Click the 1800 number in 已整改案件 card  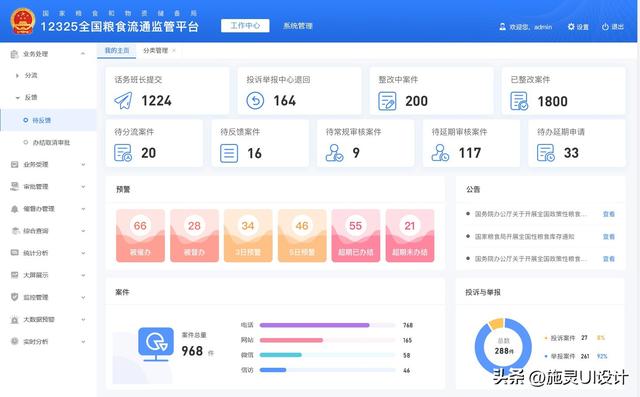point(552,101)
